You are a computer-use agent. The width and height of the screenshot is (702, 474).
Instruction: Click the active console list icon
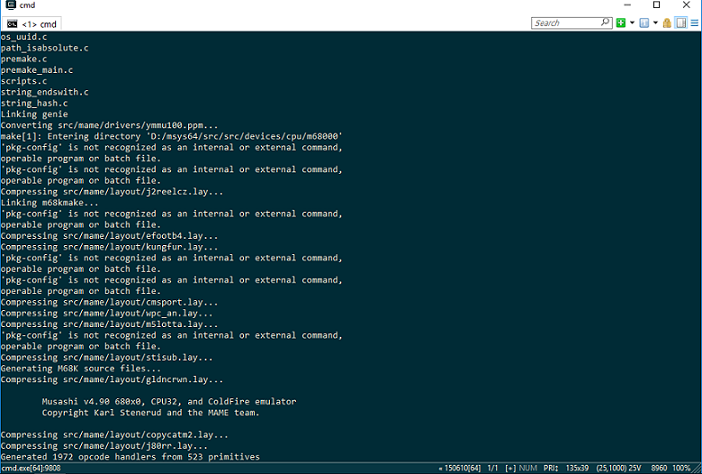coord(645,22)
